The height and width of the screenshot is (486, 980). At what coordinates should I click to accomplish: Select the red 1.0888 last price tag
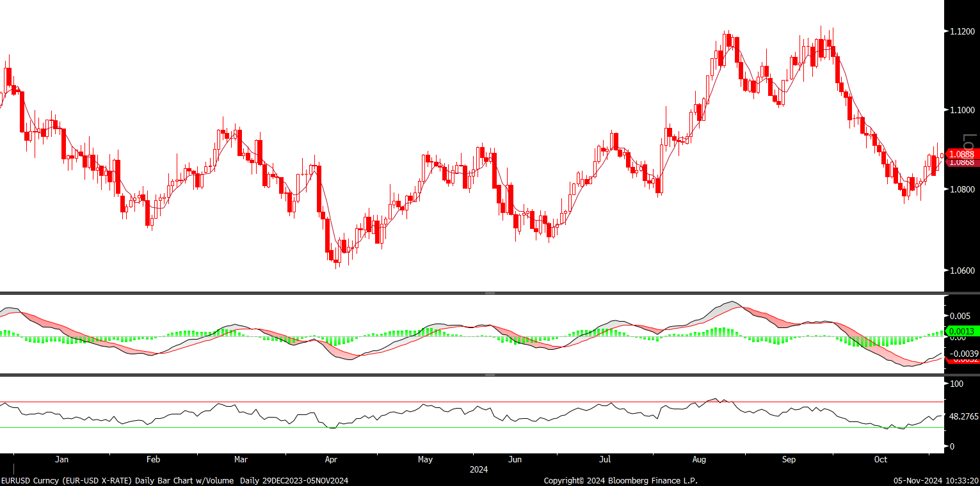pyautogui.click(x=961, y=154)
